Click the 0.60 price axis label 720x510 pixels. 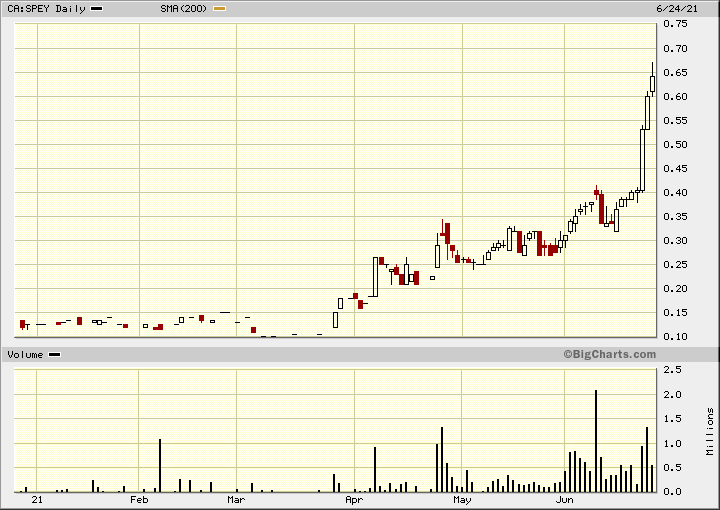[675, 96]
